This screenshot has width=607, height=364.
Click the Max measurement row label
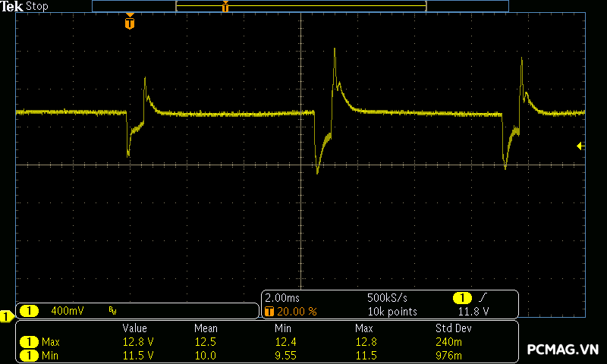(51, 342)
